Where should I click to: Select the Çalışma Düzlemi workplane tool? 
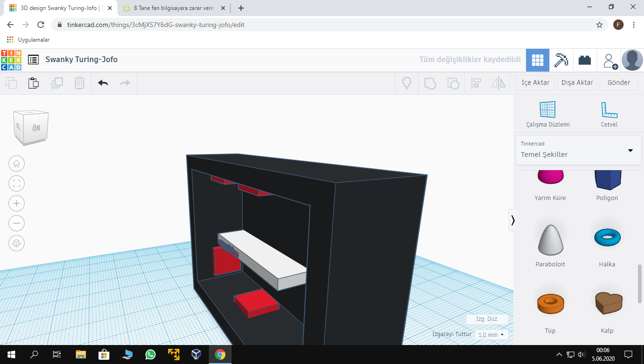(x=548, y=114)
